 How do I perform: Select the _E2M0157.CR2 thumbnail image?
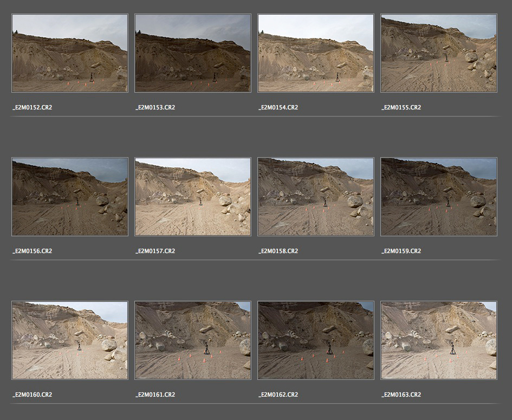point(192,197)
